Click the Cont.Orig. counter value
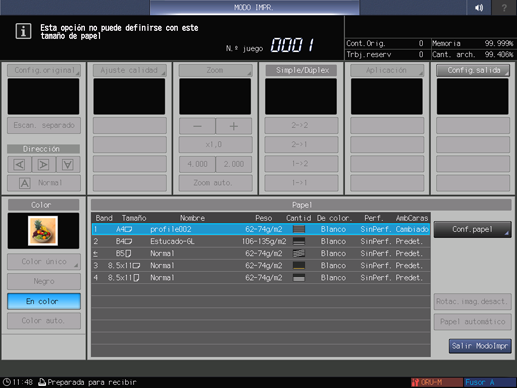Viewport: 517px width, 388px height. 421,43
